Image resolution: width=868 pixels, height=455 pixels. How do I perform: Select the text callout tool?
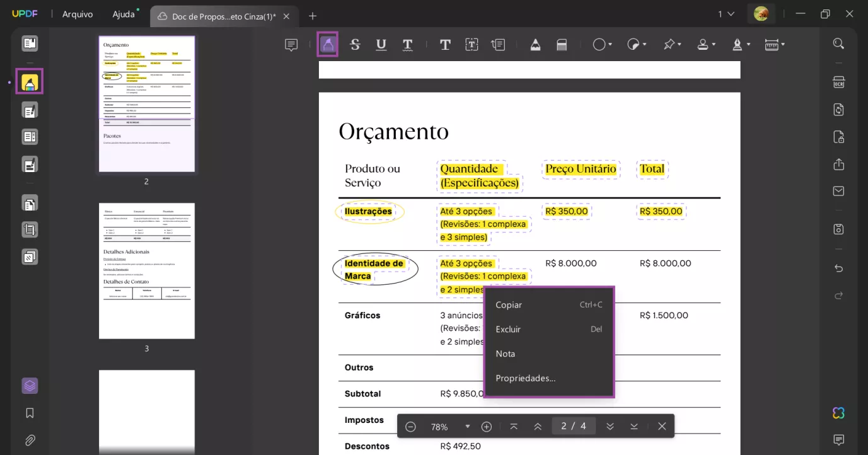(498, 45)
